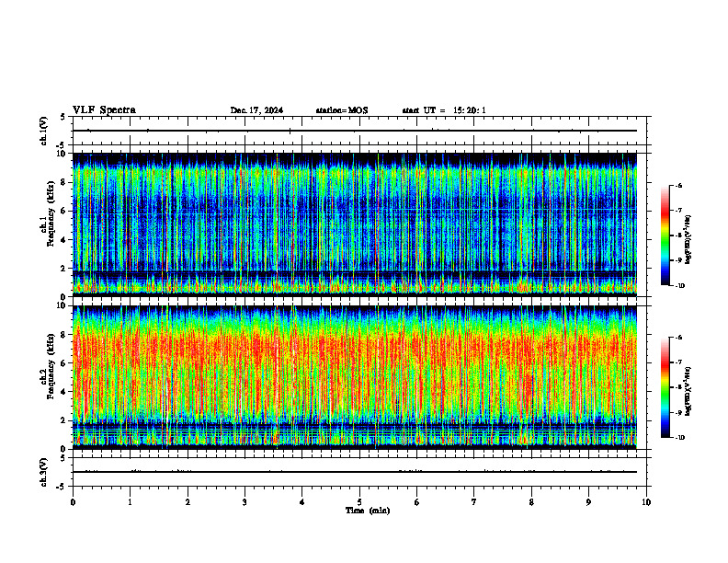Click the ch.3 voltage waveform trace

click(355, 472)
